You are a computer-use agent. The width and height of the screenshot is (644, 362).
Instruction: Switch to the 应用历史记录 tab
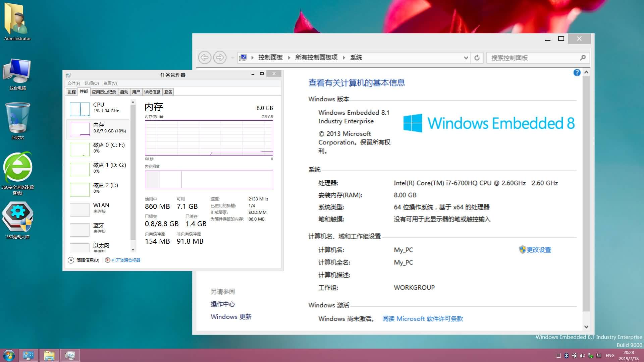pos(104,92)
